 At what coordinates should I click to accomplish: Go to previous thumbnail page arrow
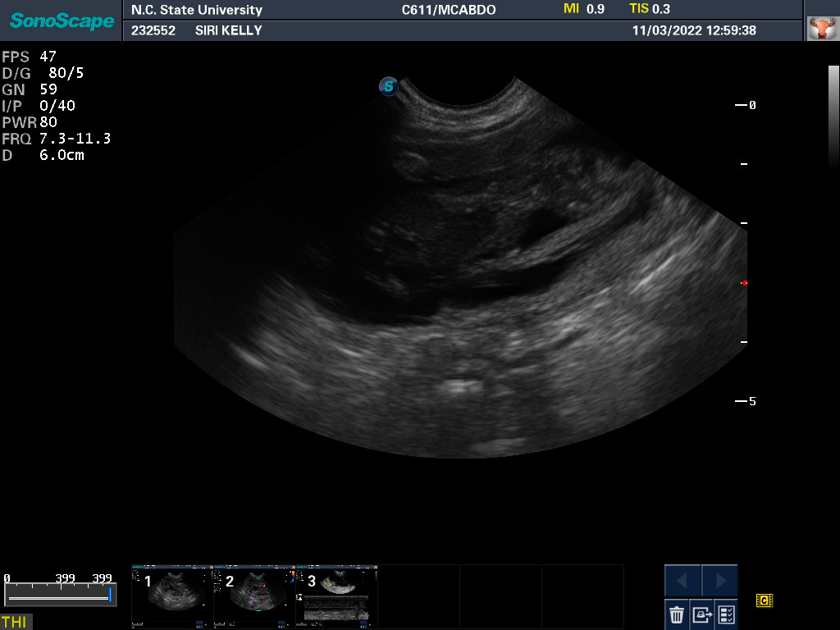click(682, 581)
